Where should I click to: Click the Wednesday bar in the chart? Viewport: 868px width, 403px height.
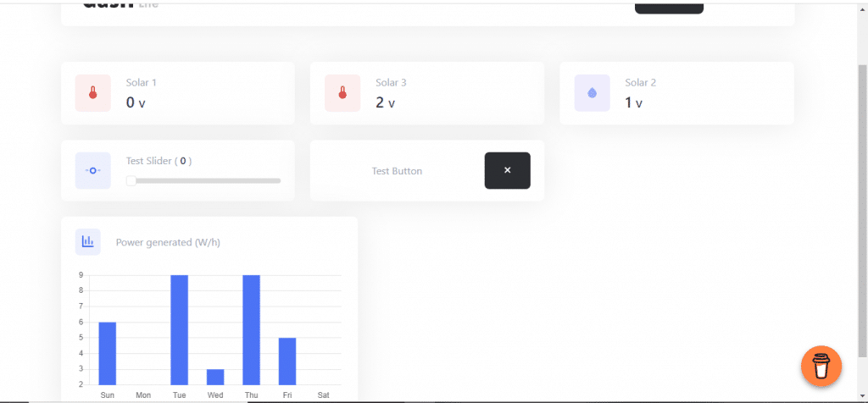click(x=215, y=377)
